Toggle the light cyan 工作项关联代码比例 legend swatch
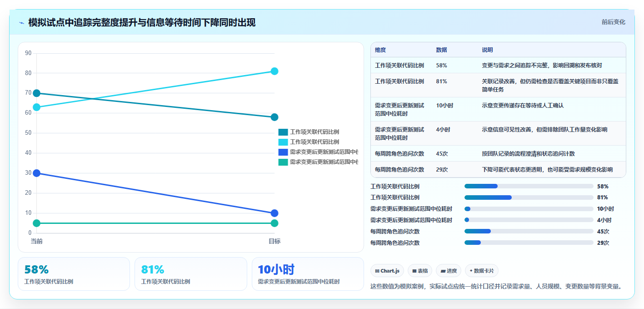The width and height of the screenshot is (644, 309). coord(283,142)
